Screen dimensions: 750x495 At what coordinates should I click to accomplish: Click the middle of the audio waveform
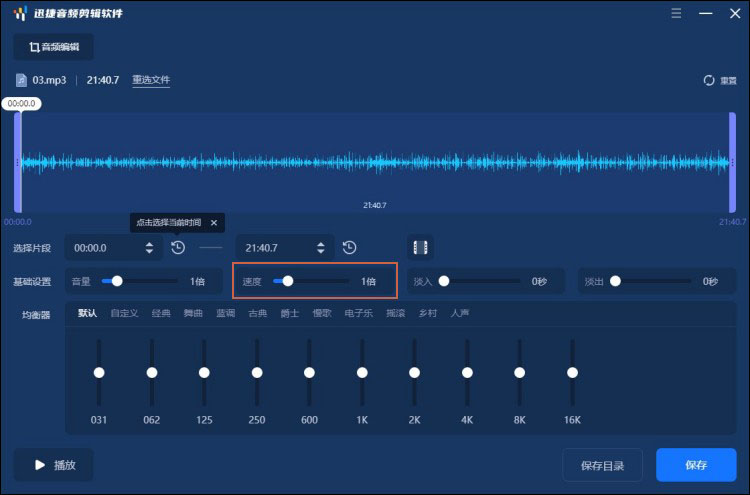coord(375,163)
